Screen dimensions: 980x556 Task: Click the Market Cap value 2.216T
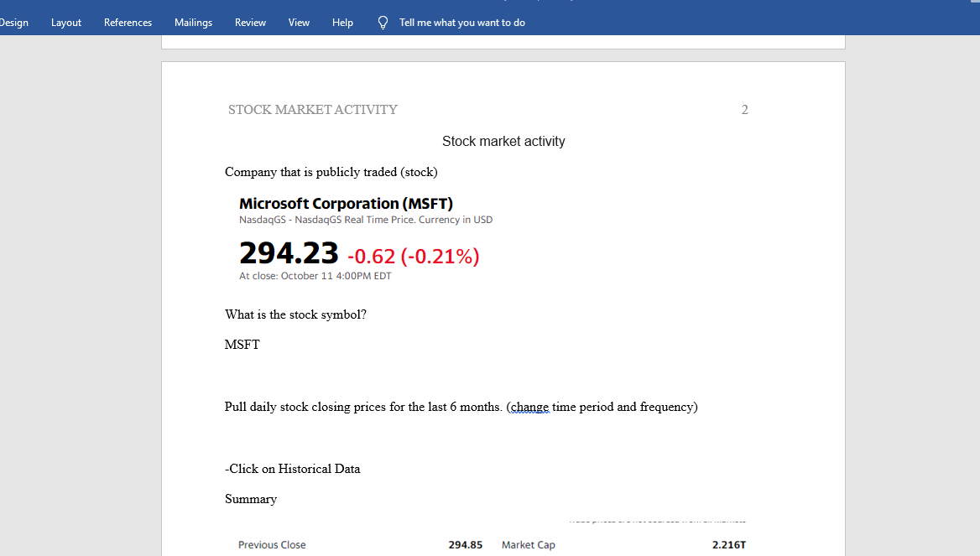click(729, 545)
